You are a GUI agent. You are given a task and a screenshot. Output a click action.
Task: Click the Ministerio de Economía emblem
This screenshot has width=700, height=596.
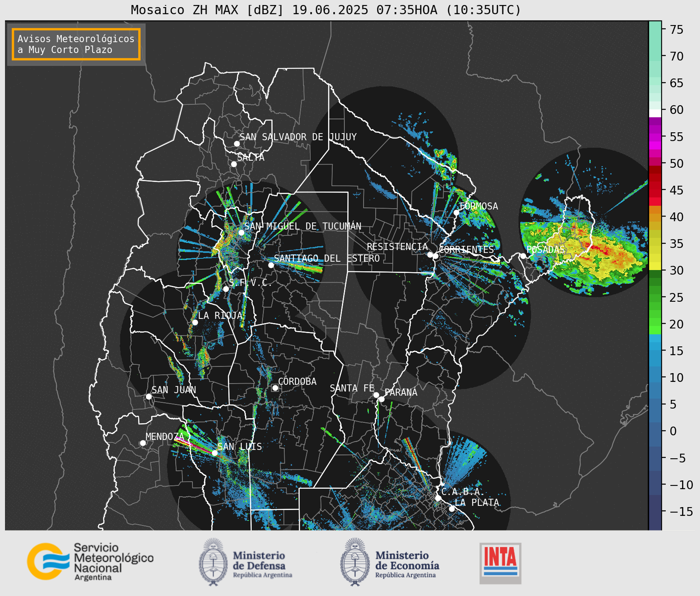click(x=355, y=562)
